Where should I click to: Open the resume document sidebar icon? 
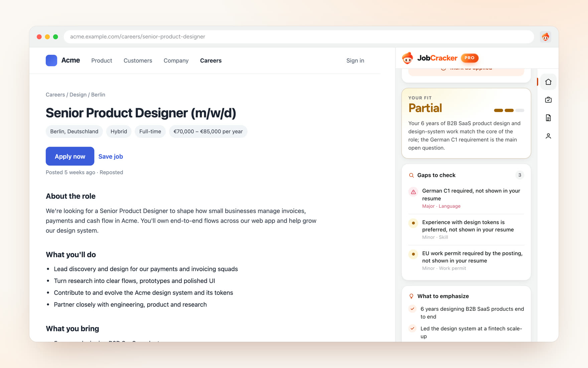tap(548, 118)
